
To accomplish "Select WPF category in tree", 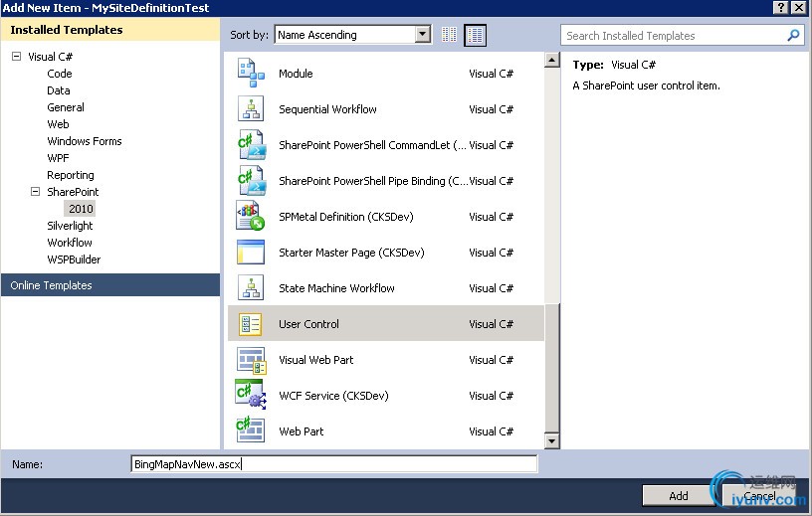I will (58, 158).
